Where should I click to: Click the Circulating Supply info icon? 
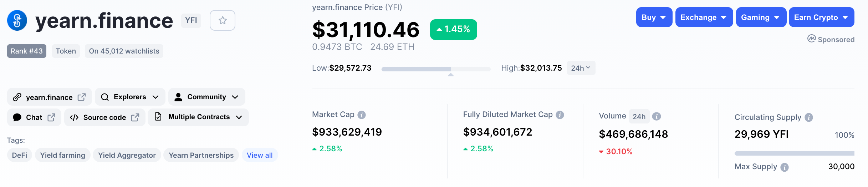809,117
